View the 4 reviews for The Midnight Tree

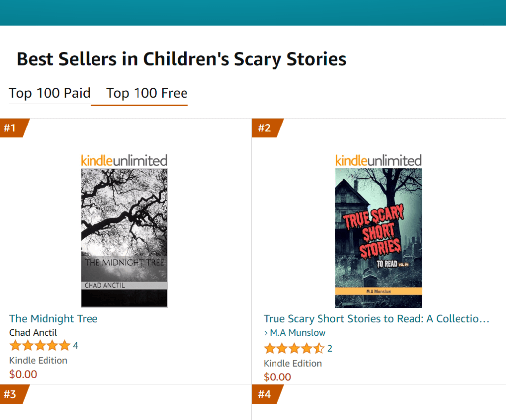coord(76,346)
